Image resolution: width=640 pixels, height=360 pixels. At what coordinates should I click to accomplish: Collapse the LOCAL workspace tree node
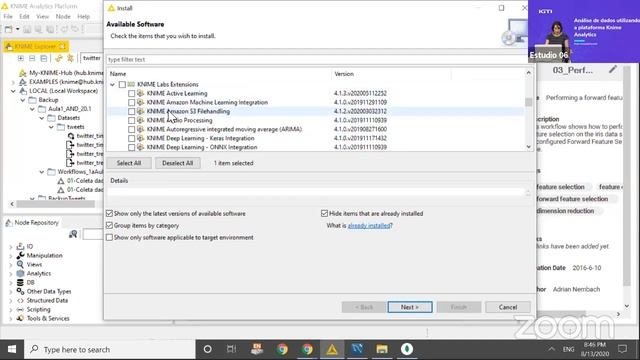[x=13, y=91]
